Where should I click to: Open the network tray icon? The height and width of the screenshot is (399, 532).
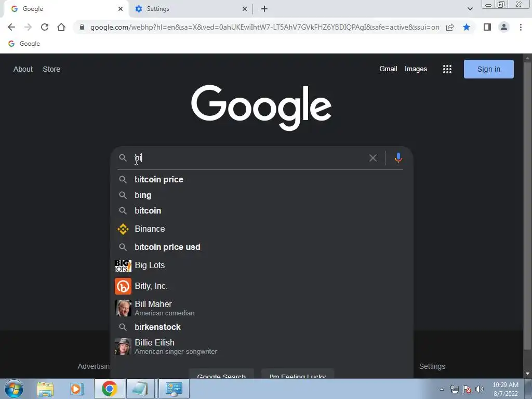(454, 389)
